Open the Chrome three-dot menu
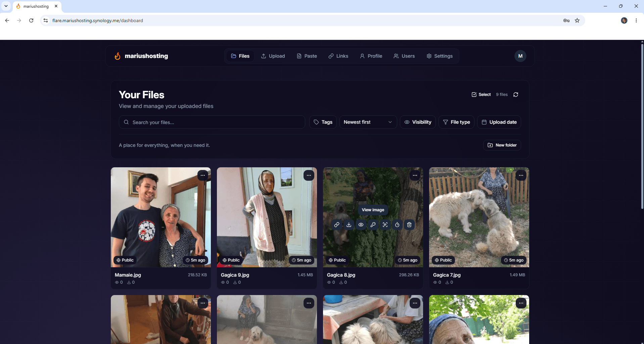Screen dimensions: 644x344 click(636, 20)
